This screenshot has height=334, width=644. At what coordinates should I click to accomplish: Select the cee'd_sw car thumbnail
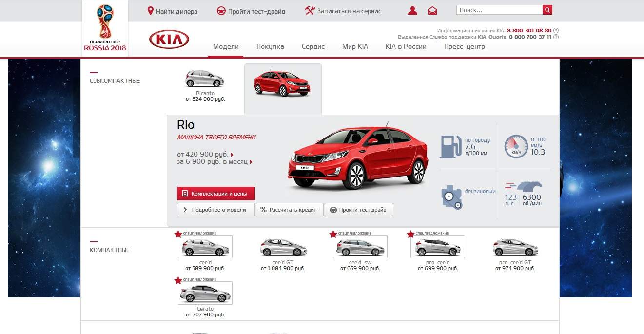(x=360, y=247)
